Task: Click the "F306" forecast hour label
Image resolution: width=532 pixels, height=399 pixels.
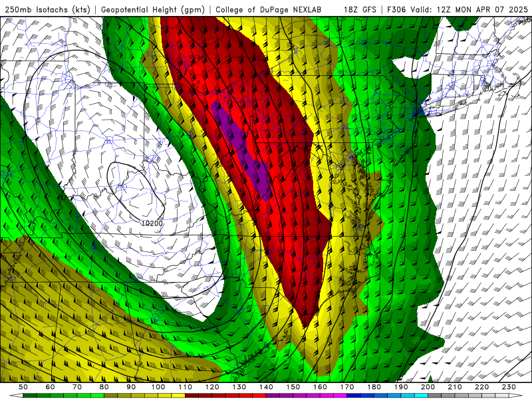Action: click(x=396, y=9)
